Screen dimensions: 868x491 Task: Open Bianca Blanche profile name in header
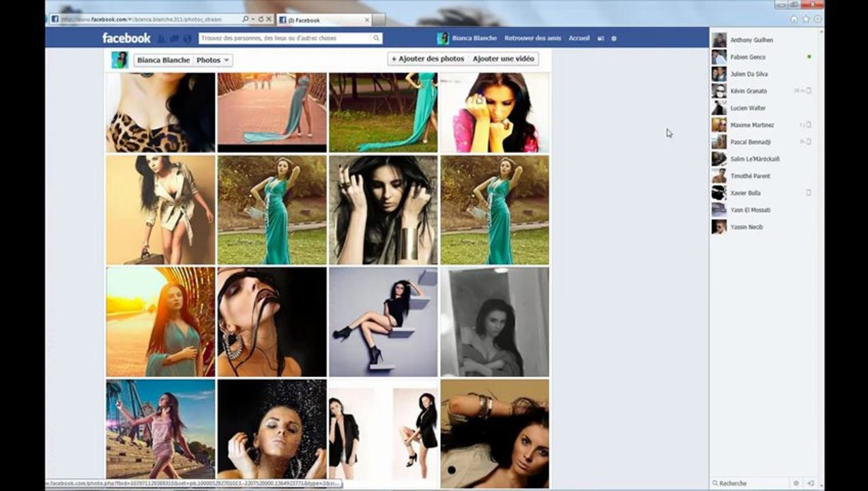coord(474,38)
